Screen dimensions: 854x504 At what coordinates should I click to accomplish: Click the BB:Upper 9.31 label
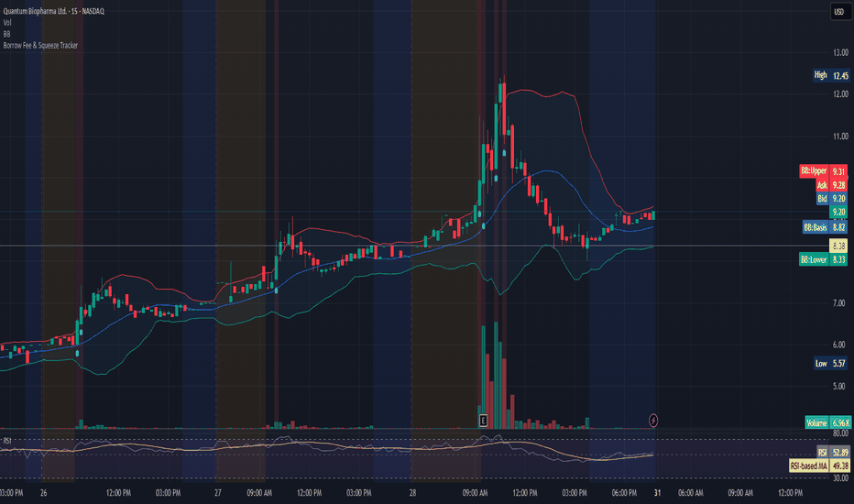tap(824, 171)
